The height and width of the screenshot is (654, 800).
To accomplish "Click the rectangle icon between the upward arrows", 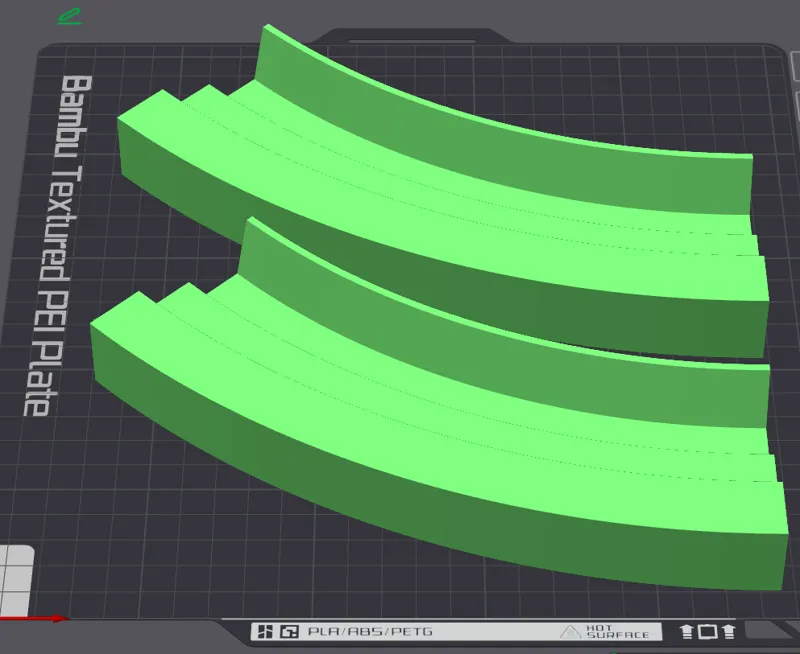I will point(708,632).
